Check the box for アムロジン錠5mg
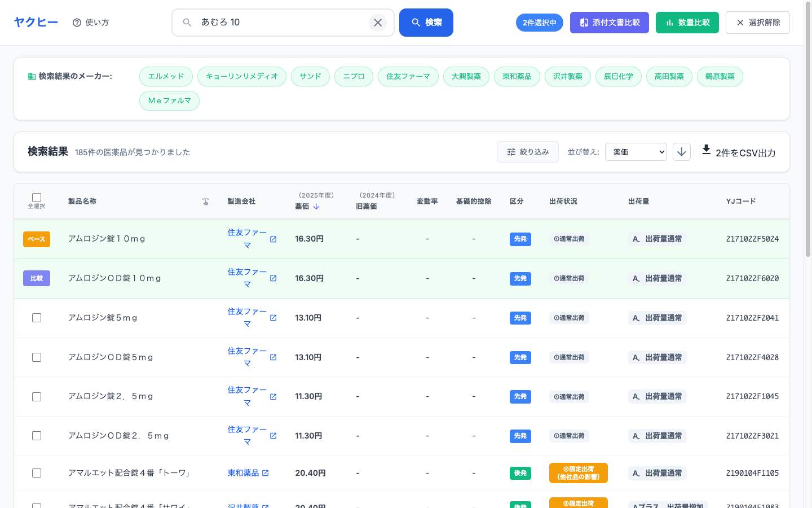Image resolution: width=812 pixels, height=508 pixels. (37, 318)
